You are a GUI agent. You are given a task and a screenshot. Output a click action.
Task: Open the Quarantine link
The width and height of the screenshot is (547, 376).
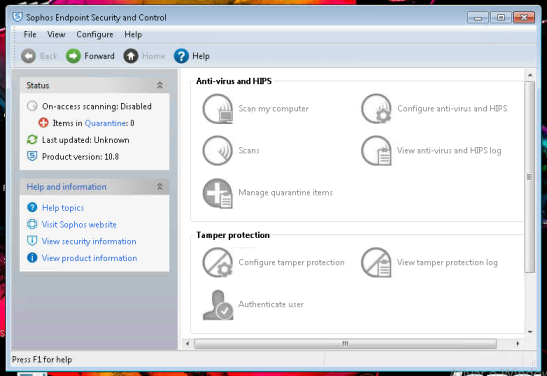coord(106,123)
